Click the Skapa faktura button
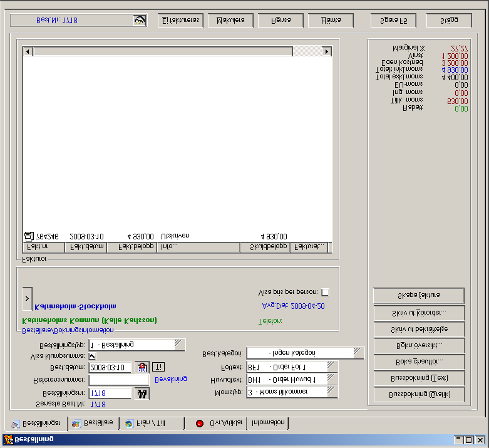The image size is (489, 448). 419,295
